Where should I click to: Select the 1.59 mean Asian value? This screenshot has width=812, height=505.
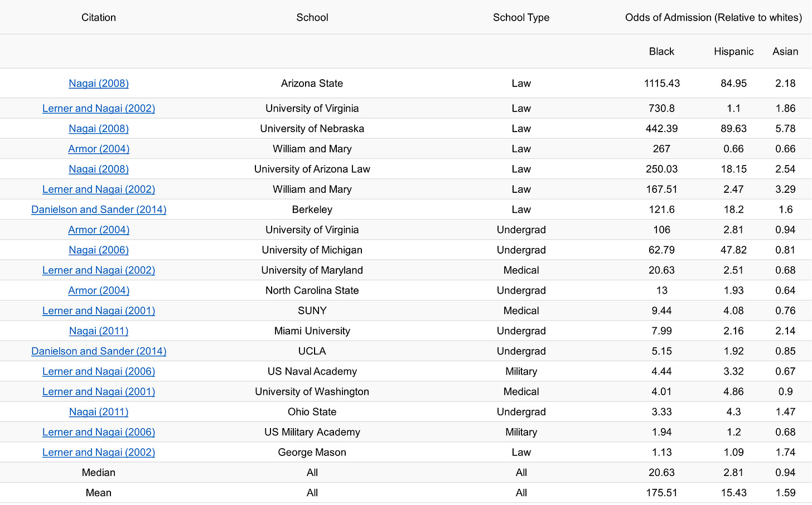point(785,493)
